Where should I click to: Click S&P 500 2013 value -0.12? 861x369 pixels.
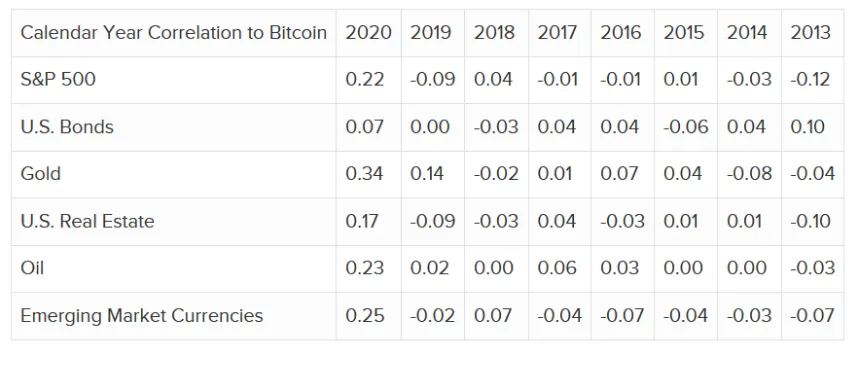point(810,80)
